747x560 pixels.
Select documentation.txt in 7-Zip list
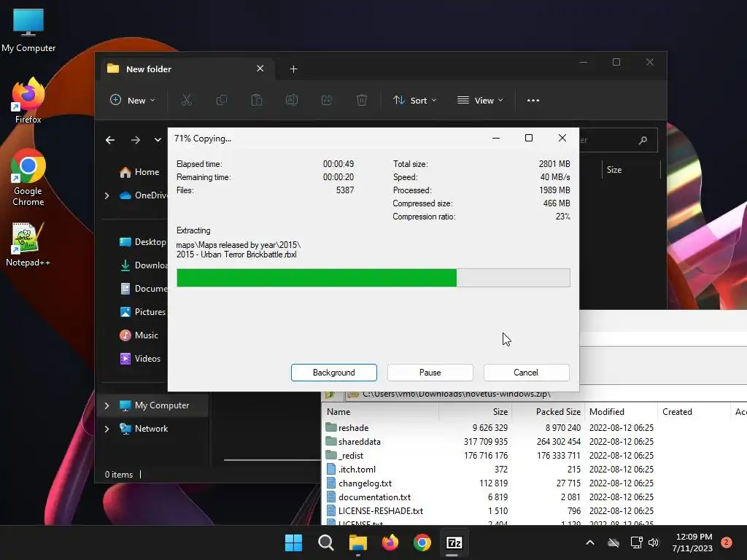368,497
